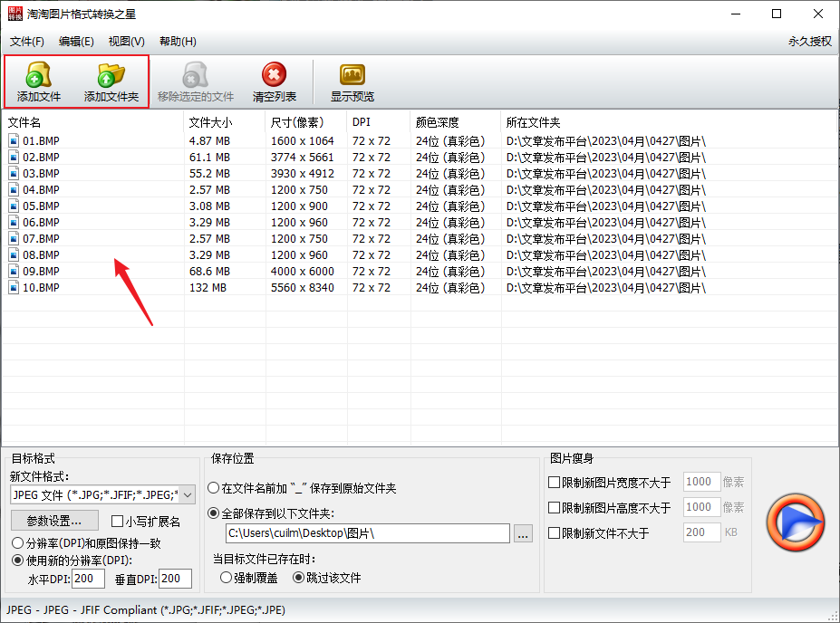
Task: Select force overwrite (强制覆盖) option
Action: pos(226,578)
